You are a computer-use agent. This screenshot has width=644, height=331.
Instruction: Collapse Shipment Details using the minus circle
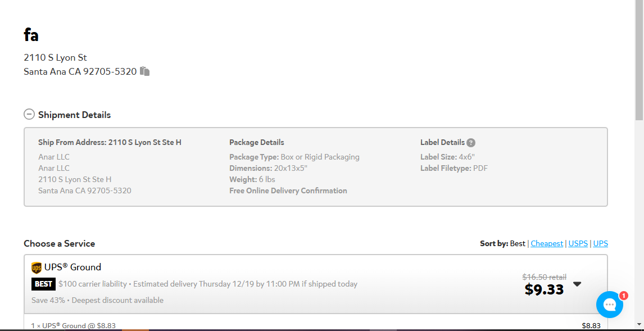click(29, 115)
